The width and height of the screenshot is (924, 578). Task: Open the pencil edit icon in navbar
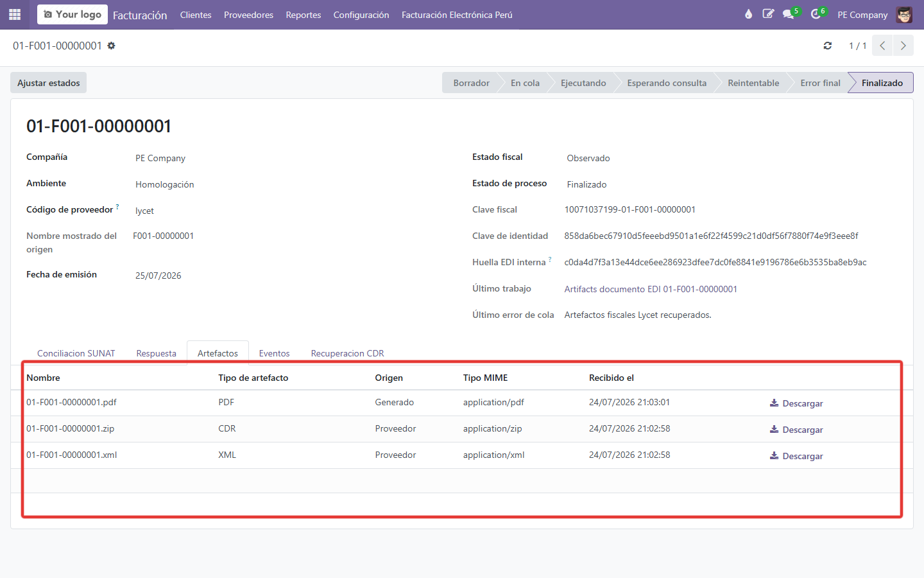point(768,14)
